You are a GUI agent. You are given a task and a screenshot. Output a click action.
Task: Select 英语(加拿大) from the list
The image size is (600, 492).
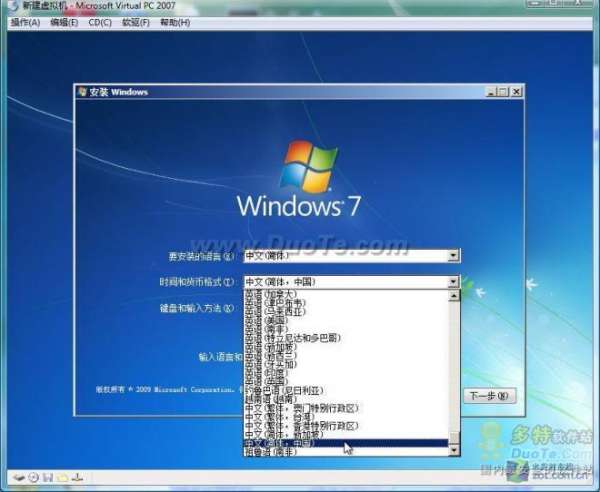pyautogui.click(x=346, y=294)
